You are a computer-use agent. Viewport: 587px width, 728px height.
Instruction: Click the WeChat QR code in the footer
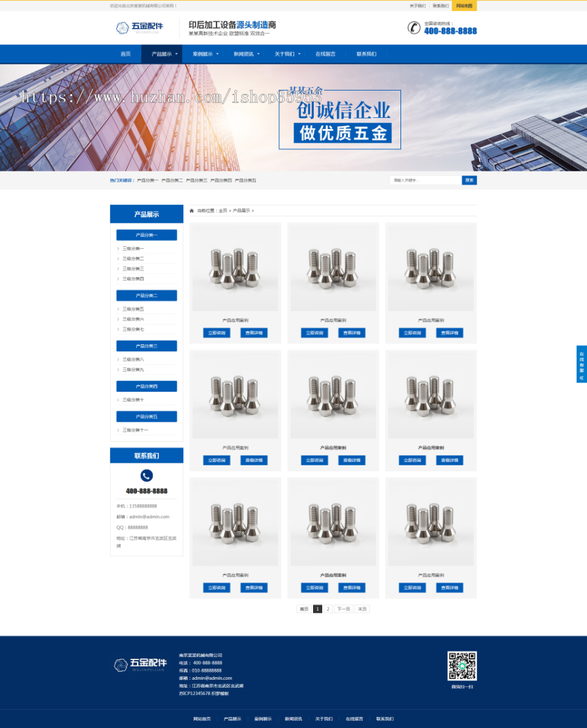point(462,665)
